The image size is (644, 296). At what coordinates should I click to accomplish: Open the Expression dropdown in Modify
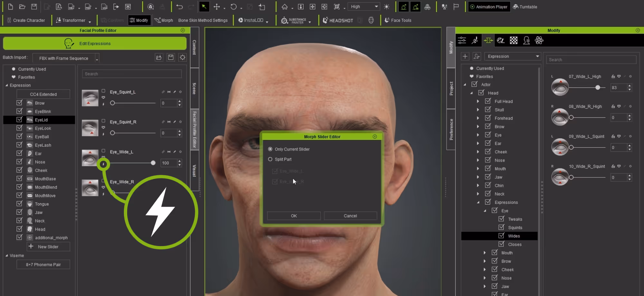(x=513, y=56)
